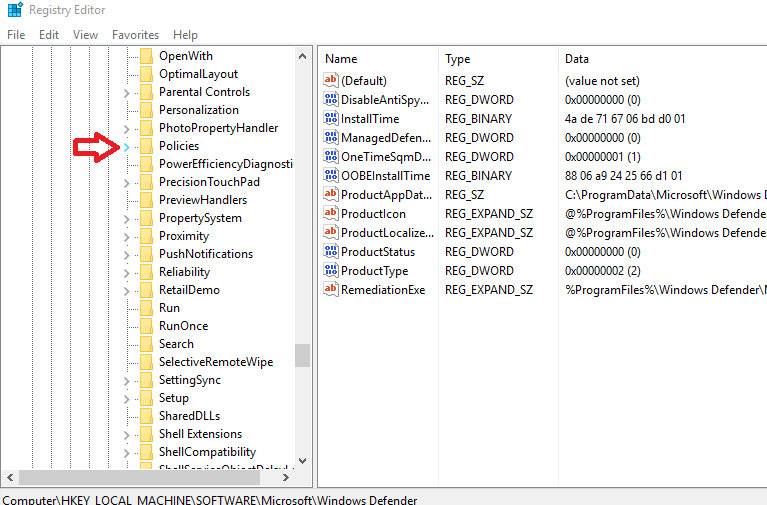Click the '(value not set)' data cell
767x505 pixels.
[x=602, y=81]
